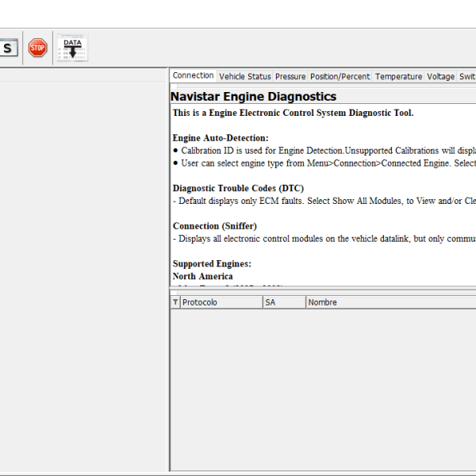476x476 pixels.
Task: Click the Diagnostic Trouble Codes (DTC) heading
Action: 238,188
